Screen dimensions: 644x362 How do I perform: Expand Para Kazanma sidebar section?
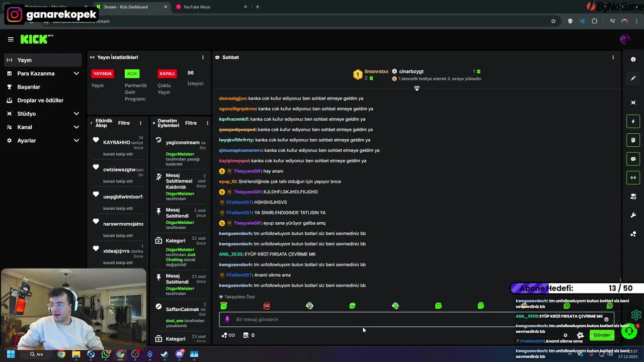pos(42,73)
